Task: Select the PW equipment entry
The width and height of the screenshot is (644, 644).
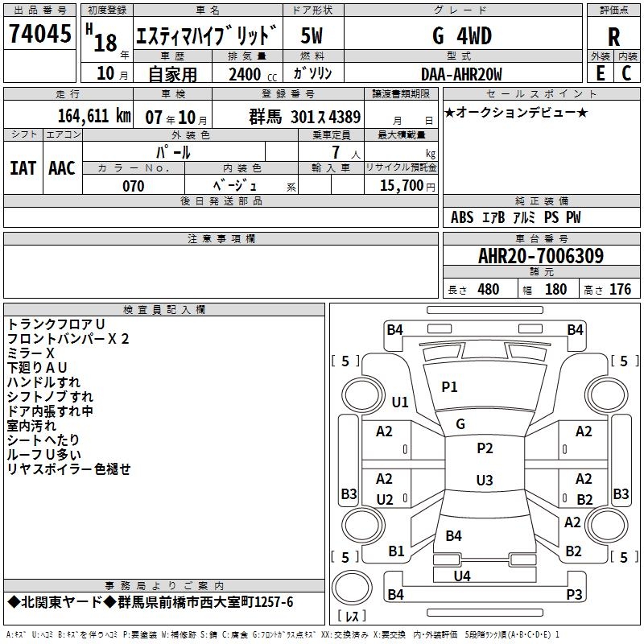Action: point(573,217)
